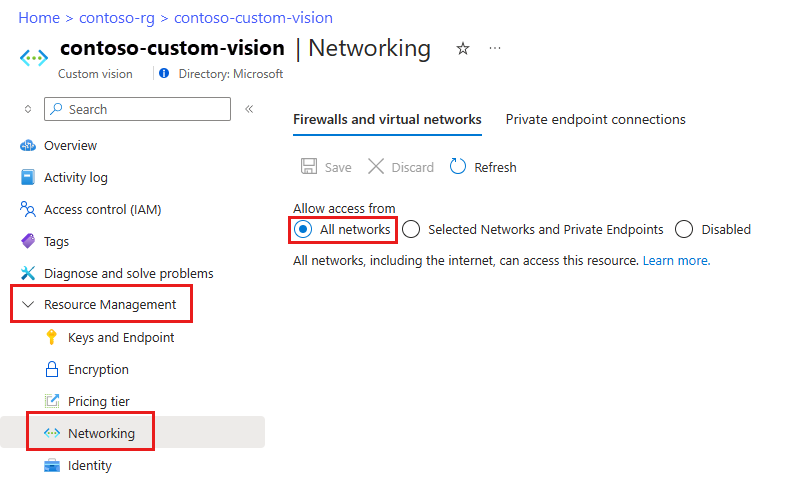Screen dimensions: 796x482
Task: Click the sort arrows beside the search box
Action: coord(27,109)
